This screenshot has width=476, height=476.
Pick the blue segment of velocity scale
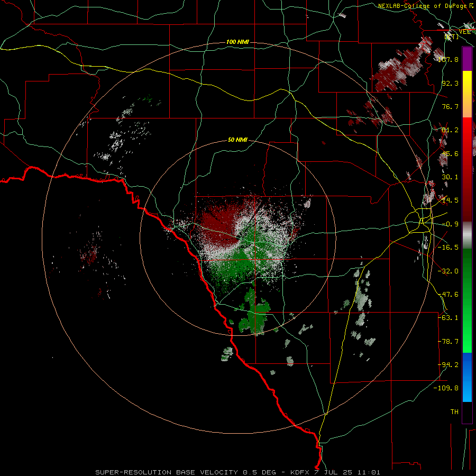click(x=467, y=377)
